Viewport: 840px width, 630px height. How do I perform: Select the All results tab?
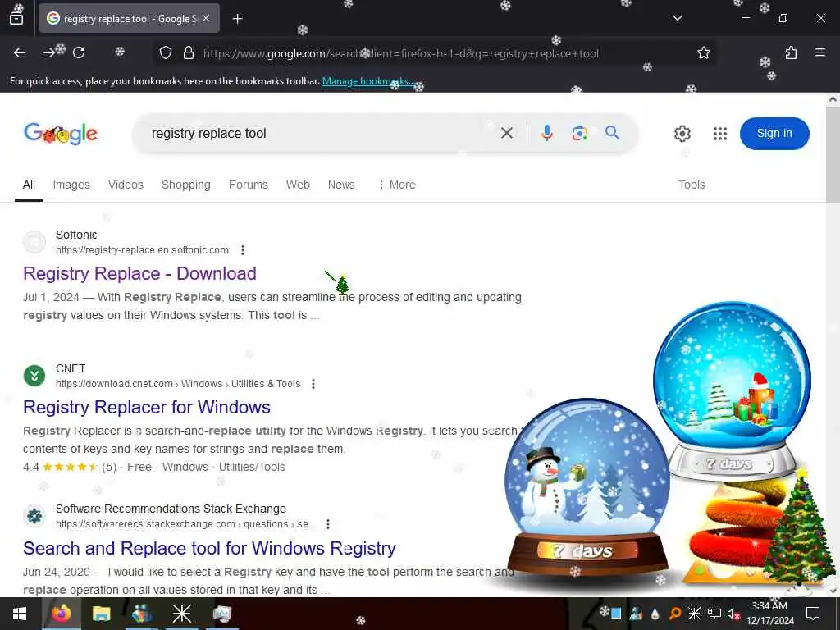[x=29, y=185]
